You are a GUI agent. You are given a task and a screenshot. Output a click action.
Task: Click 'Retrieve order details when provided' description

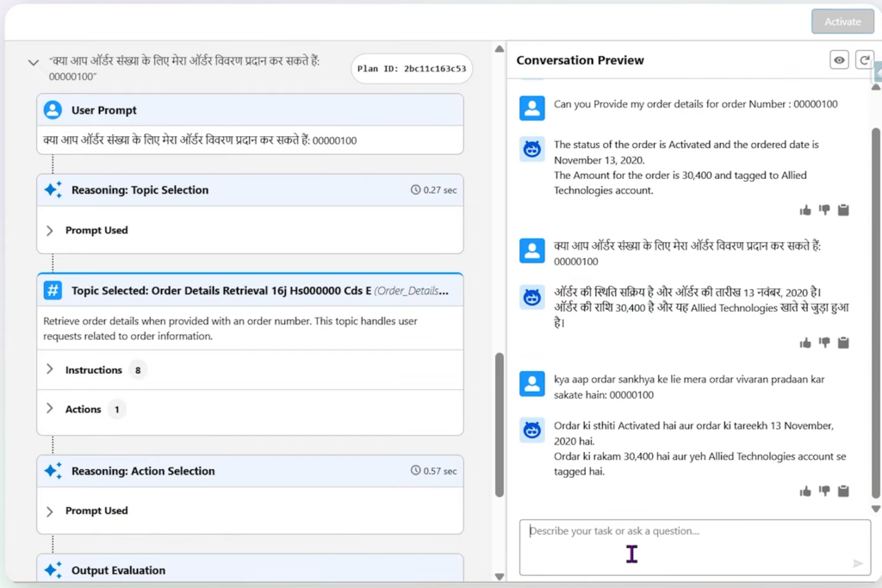point(230,328)
